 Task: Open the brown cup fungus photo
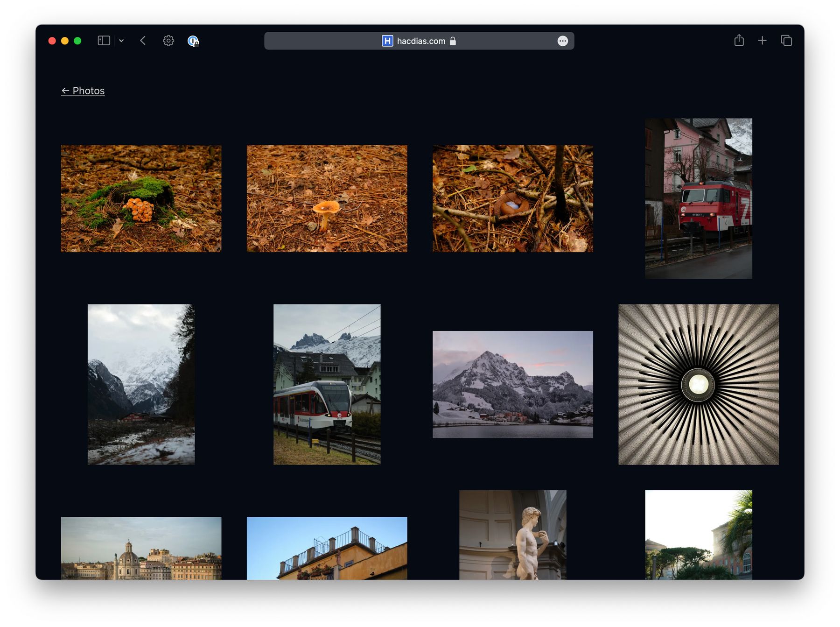512,198
